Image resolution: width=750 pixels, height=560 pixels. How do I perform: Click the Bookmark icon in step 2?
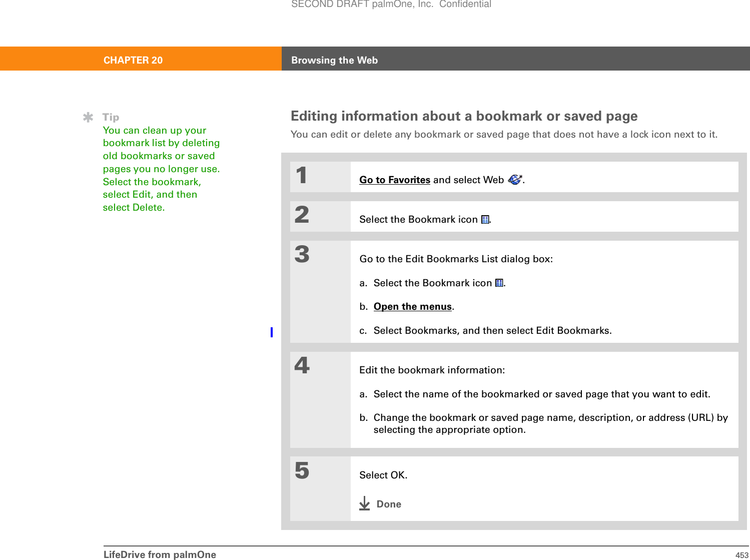coord(485,220)
